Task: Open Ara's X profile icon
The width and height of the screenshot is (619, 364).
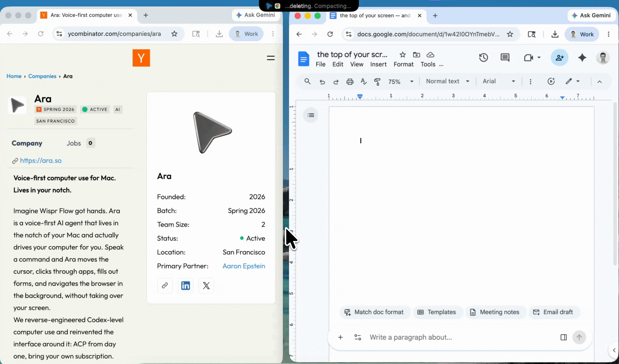Action: coord(206,285)
